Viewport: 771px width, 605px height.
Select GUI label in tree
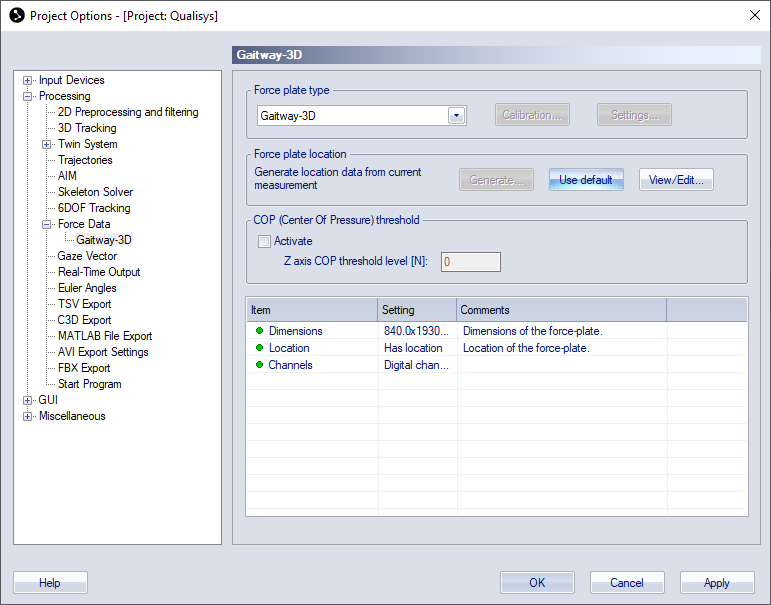[x=48, y=400]
